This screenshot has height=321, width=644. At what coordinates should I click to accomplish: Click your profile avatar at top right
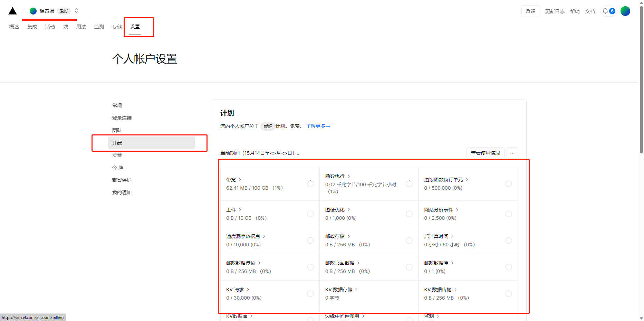point(625,11)
